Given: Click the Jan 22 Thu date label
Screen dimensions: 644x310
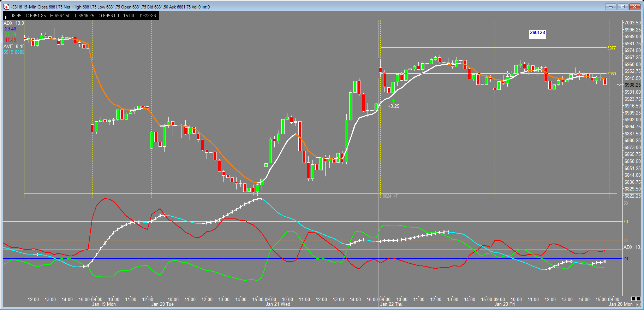Looking at the screenshot, I should coord(391,304).
